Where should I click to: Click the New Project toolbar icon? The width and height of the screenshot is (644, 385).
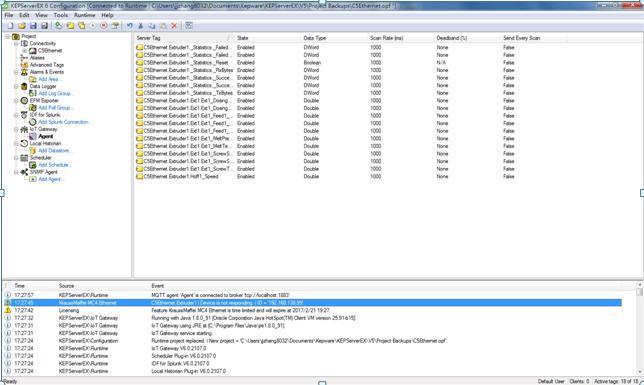[x=10, y=25]
